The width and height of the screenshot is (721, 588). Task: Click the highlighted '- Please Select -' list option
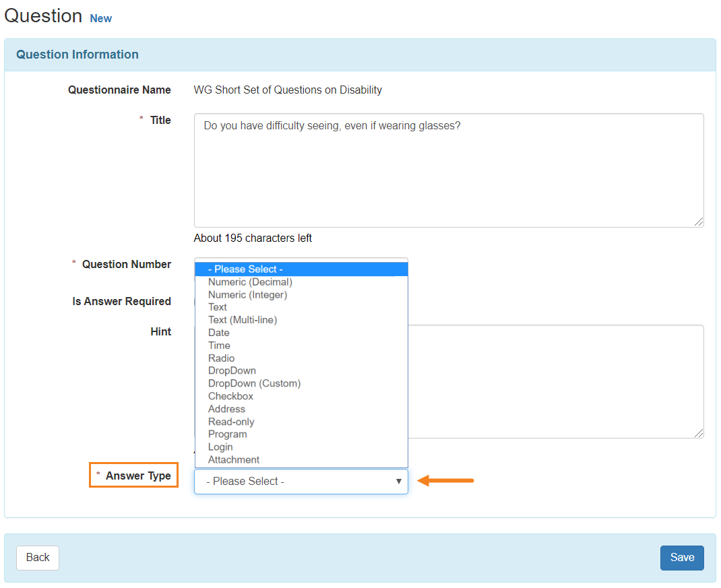click(301, 269)
